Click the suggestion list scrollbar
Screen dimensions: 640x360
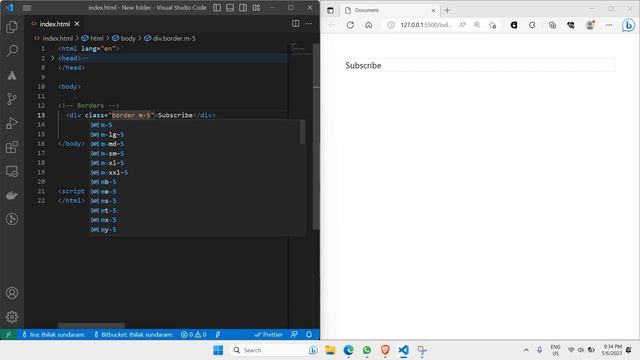coord(302,132)
